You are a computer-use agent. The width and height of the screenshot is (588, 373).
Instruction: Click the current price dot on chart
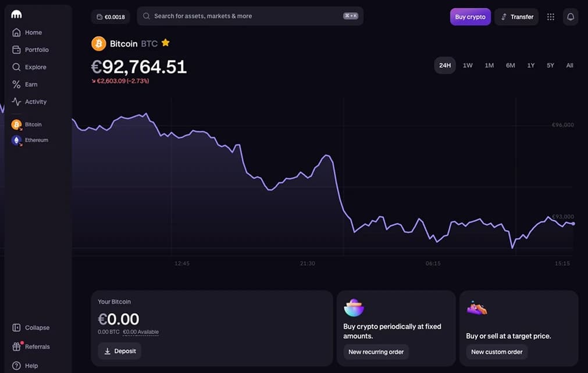pos(573,224)
